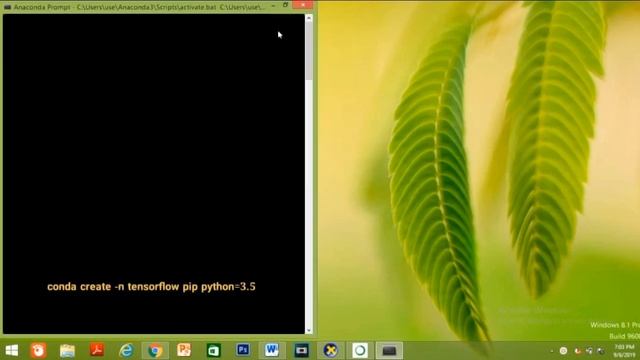Show hidden system tray icons
Screen dimensions: 640x360
tap(552, 351)
